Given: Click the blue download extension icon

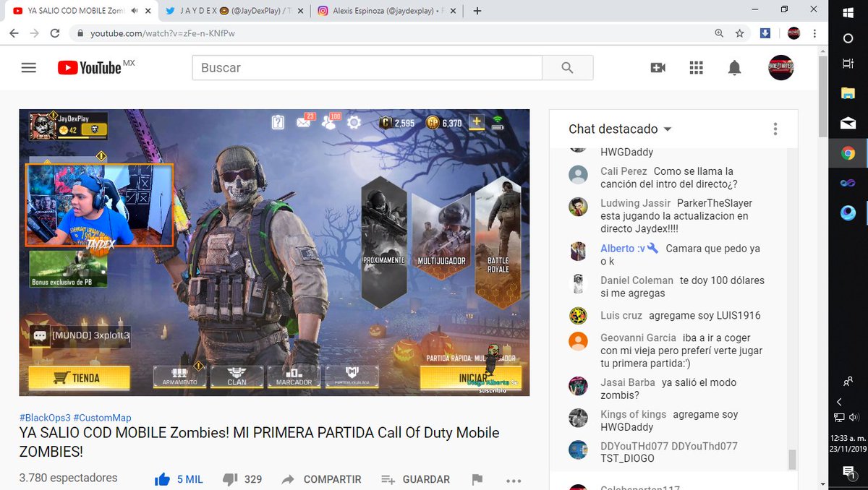Looking at the screenshot, I should tap(765, 33).
